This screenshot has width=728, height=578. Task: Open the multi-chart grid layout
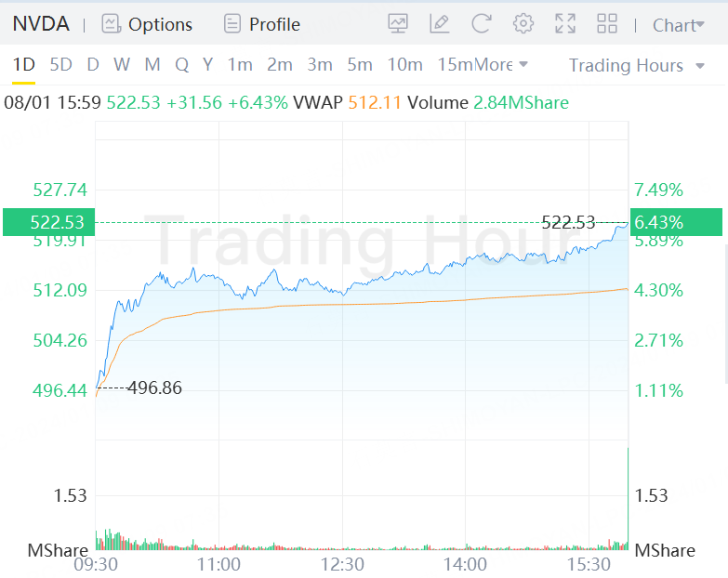[x=607, y=24]
